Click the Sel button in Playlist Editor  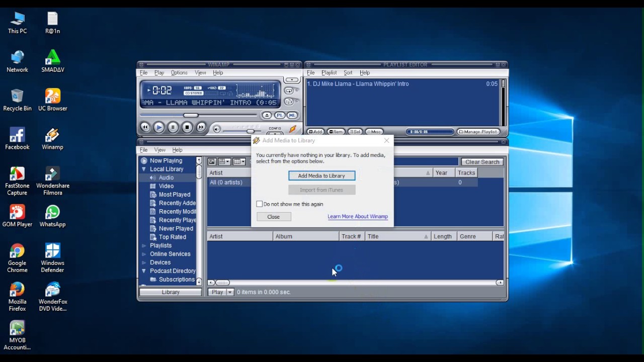(355, 132)
